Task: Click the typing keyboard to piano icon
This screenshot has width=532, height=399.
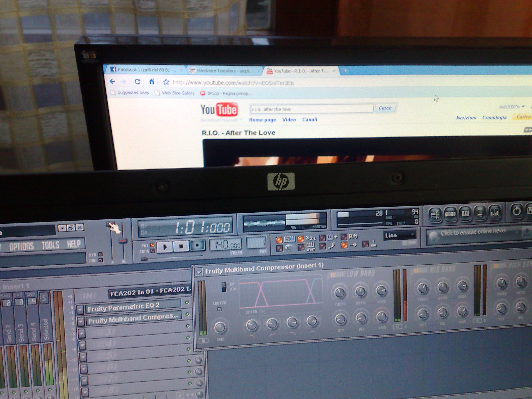Action: 290,239
